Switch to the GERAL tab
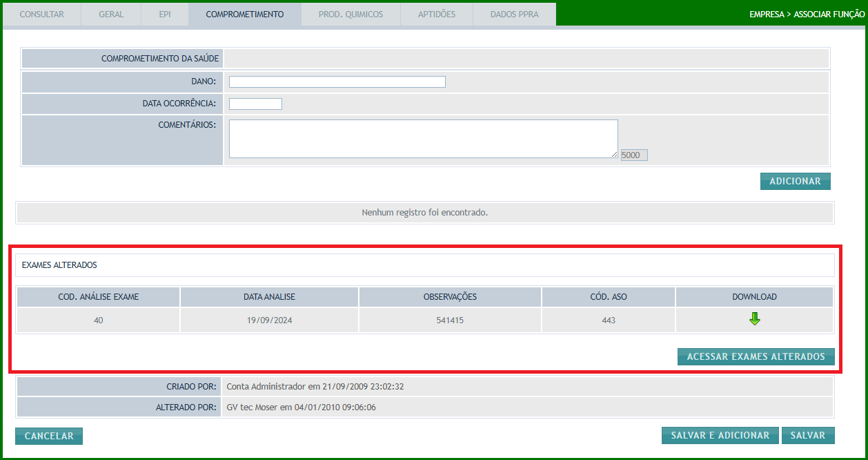The width and height of the screenshot is (868, 460). coord(111,15)
